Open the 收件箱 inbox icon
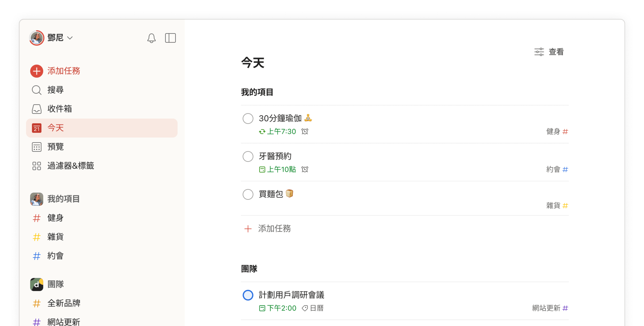Viewport: 644px width, 326px height. (x=37, y=109)
